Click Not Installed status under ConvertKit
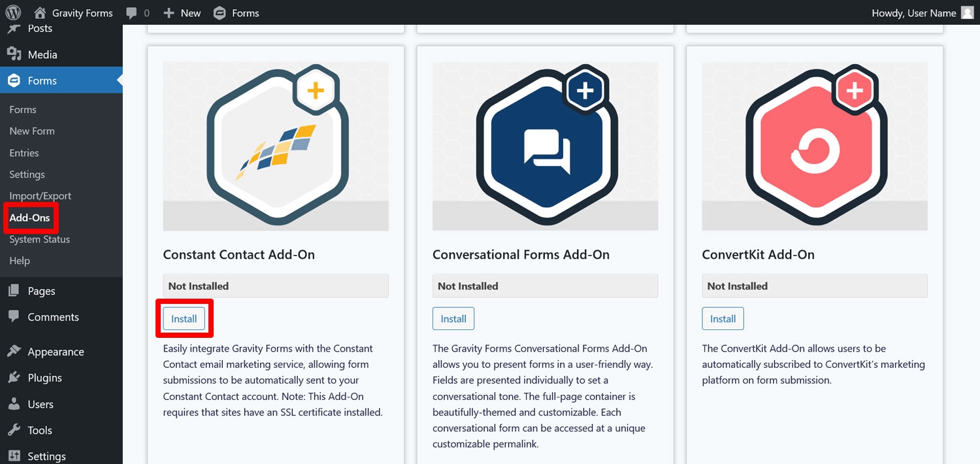Viewport: 980px width, 464px height. pos(815,286)
